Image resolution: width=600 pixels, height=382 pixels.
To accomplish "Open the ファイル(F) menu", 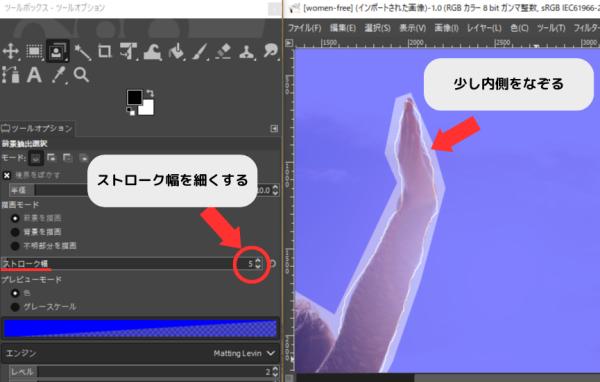I will tap(305, 28).
